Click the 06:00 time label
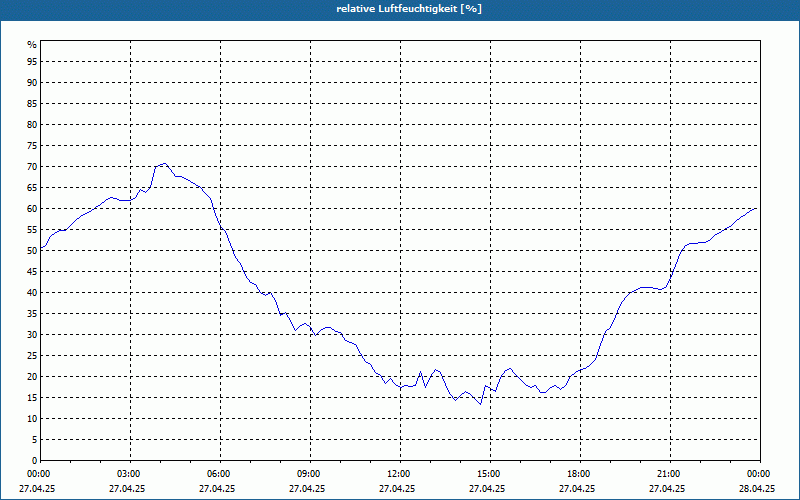This screenshot has width=800, height=500. pos(217,474)
